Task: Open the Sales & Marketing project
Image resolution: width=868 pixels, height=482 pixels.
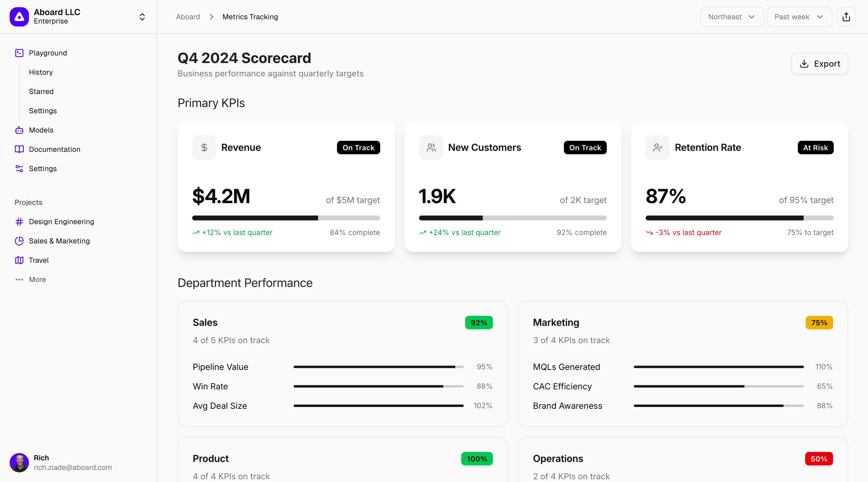Action: pos(59,241)
